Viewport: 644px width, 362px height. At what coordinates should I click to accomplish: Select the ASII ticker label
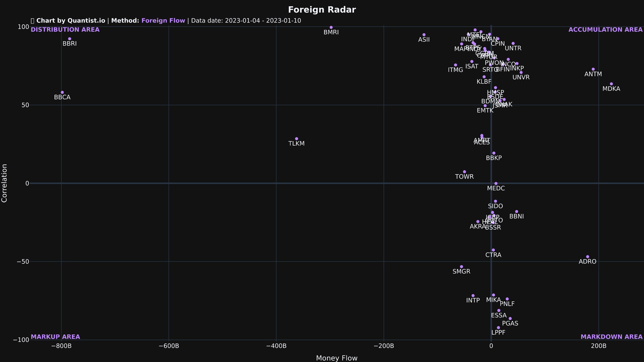pyautogui.click(x=424, y=39)
